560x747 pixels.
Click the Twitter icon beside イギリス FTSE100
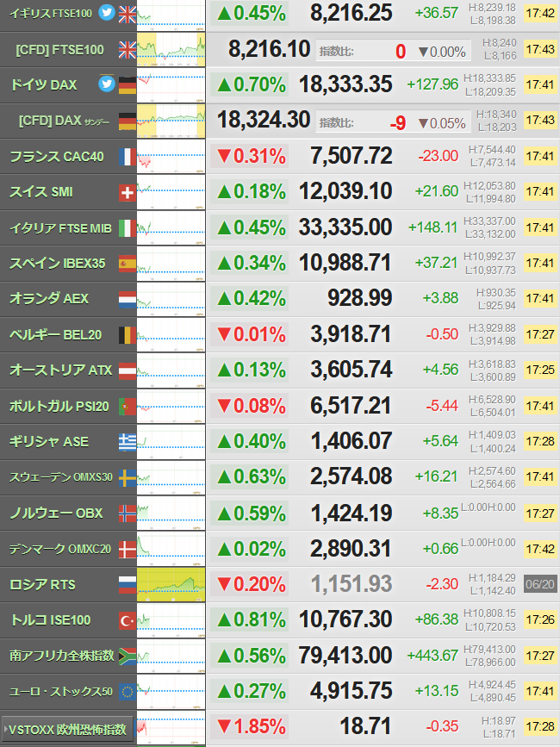click(x=107, y=12)
